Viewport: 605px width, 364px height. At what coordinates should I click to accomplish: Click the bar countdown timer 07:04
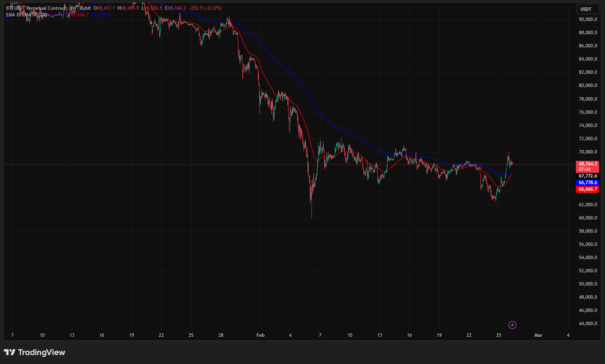584,169
